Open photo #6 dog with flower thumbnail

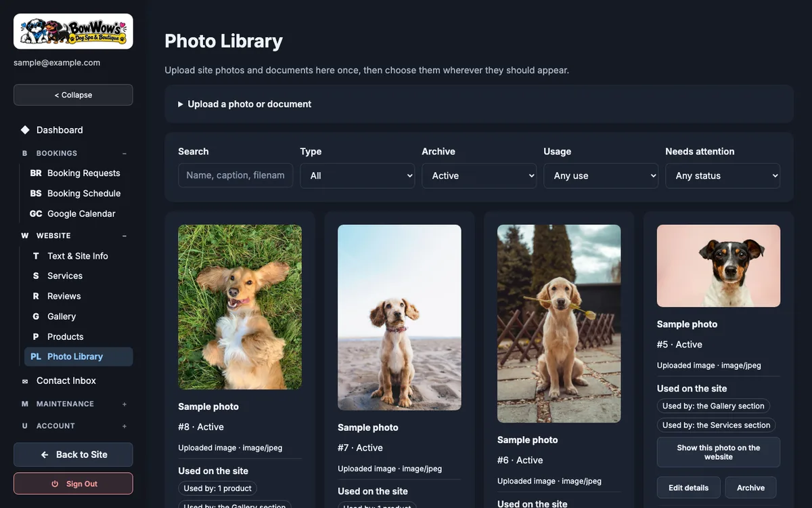(x=559, y=324)
